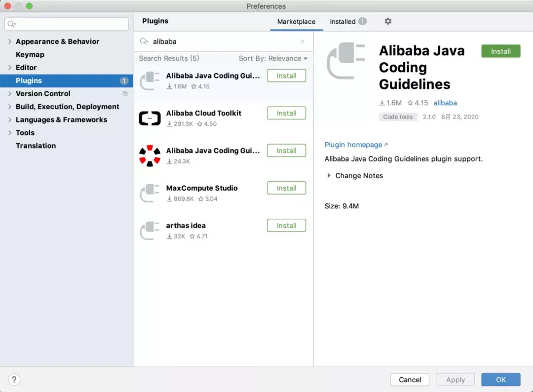
Task: Expand Build, Execution, Deployment node
Action: coord(9,107)
